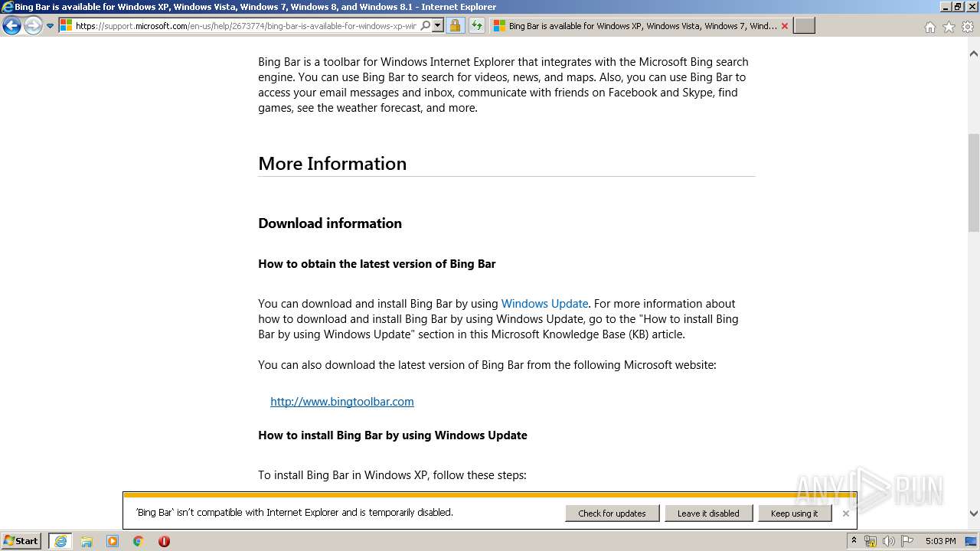Go back using the browser Back arrow
The image size is (980, 551).
11,26
